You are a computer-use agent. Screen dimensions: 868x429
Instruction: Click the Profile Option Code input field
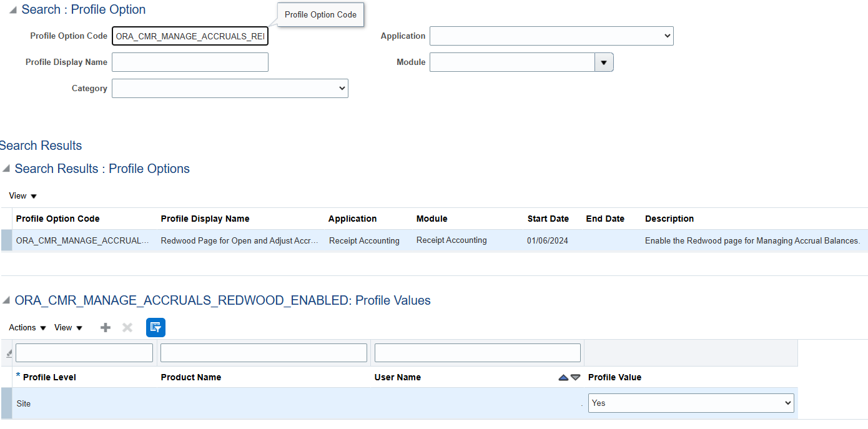click(x=190, y=36)
